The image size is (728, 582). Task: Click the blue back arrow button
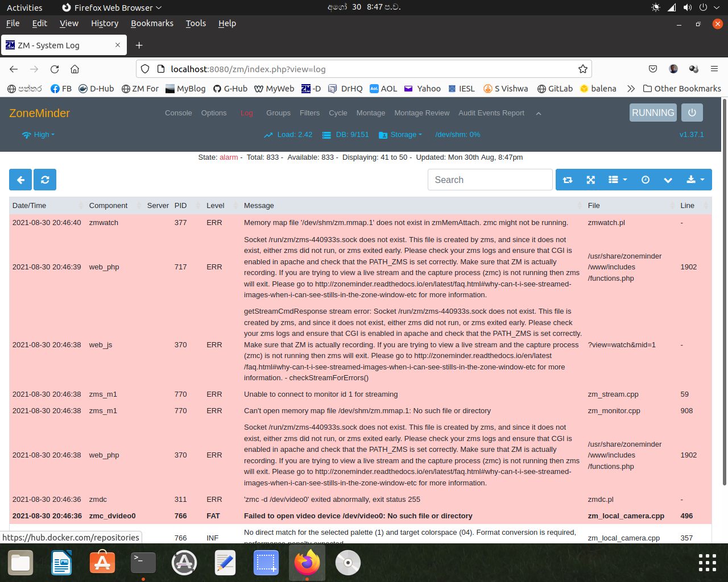(20, 180)
